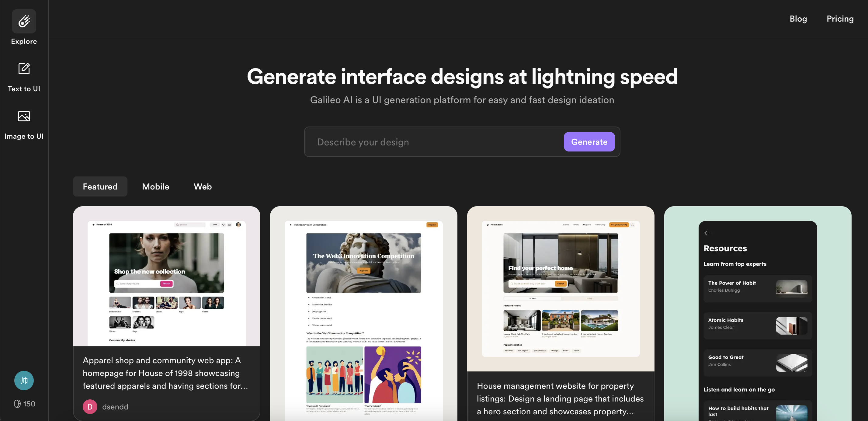Click the dsendd author avatar
Viewport: 868px width, 421px height.
click(x=90, y=406)
